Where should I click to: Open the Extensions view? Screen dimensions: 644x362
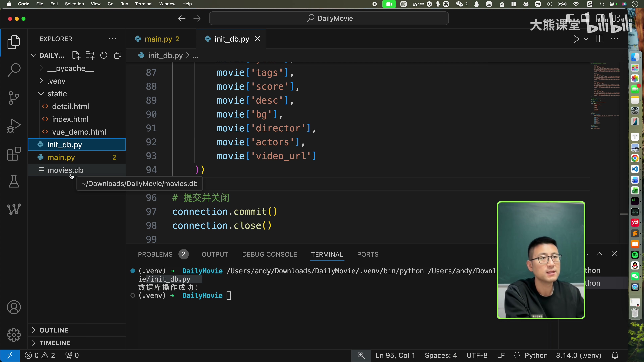pyautogui.click(x=14, y=153)
